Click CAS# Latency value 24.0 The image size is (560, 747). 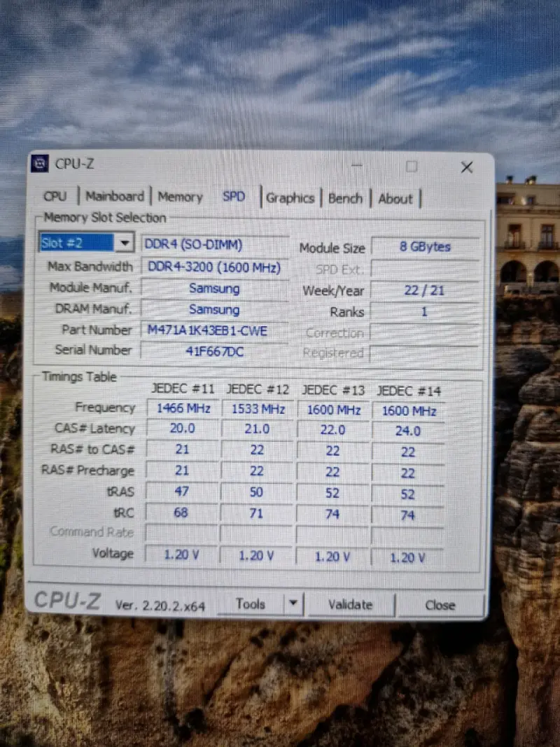click(x=409, y=431)
